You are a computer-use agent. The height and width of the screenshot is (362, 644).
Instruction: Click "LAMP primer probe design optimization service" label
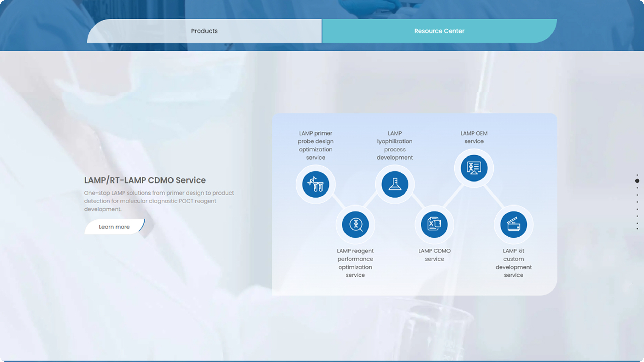[x=315, y=145]
